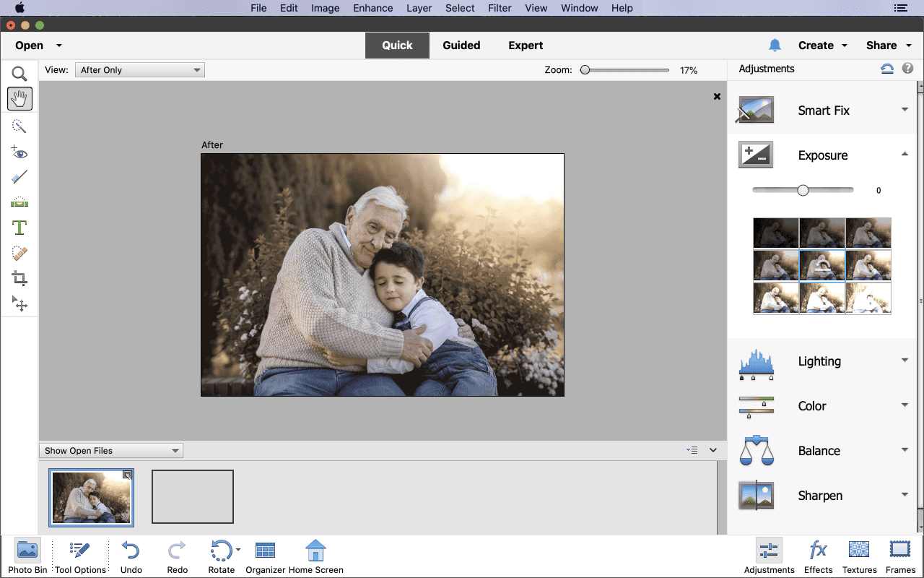The image size is (924, 578).
Task: Click the notifications bell icon
Action: point(775,45)
